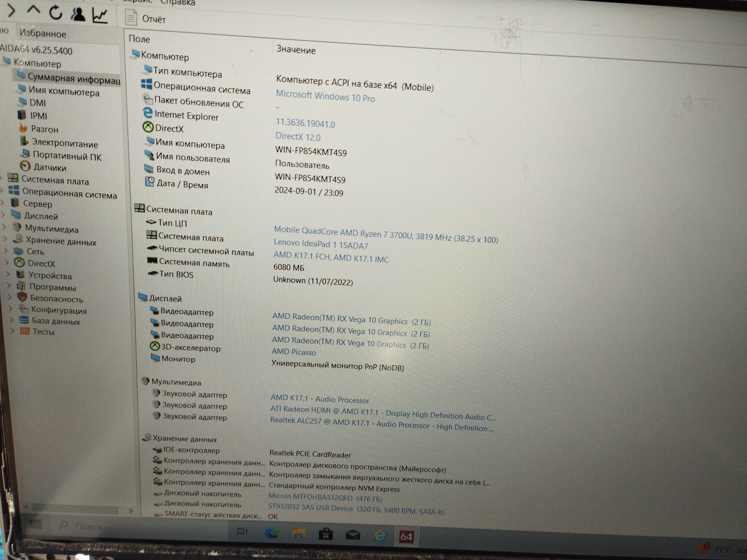Select Суммарная информация in the tree

(73, 79)
